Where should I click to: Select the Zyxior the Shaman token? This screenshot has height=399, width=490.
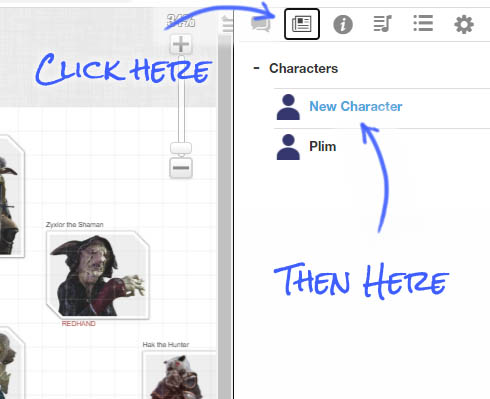point(98,275)
